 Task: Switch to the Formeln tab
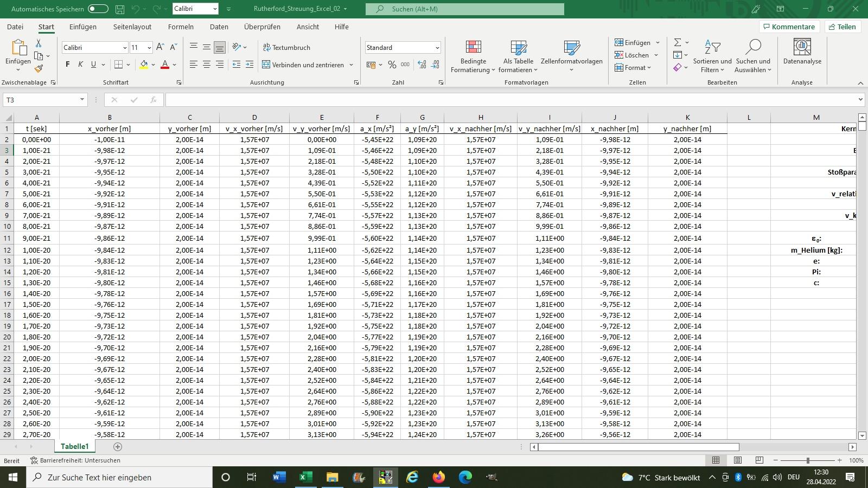pos(181,27)
